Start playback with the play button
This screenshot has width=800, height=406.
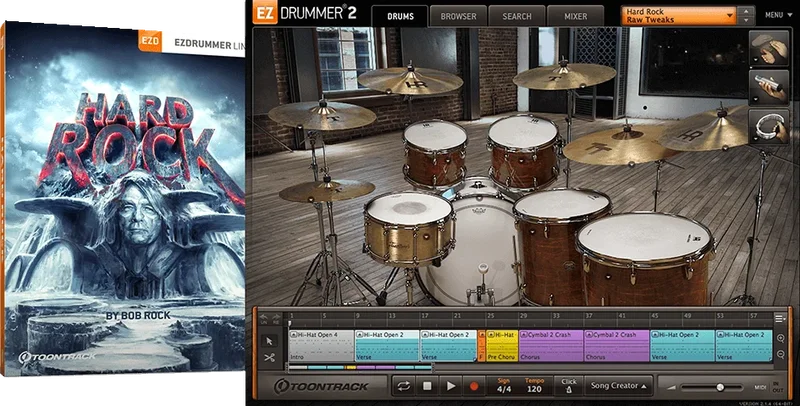(451, 386)
